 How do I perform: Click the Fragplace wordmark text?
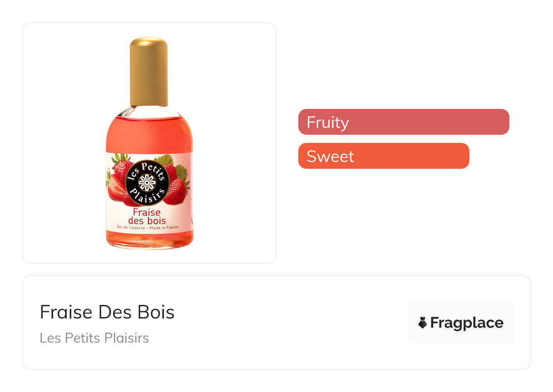[467, 323]
